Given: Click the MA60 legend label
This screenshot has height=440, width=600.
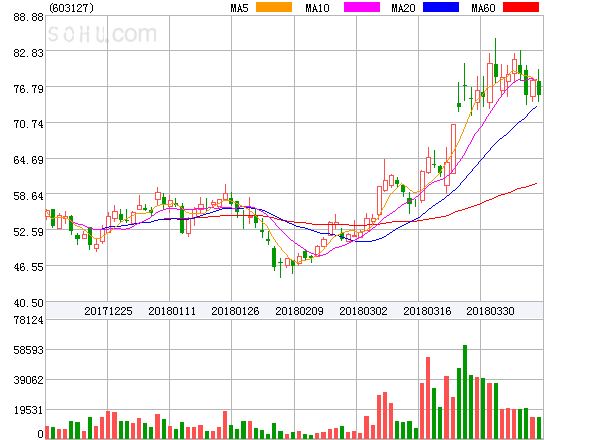Looking at the screenshot, I should [483, 8].
